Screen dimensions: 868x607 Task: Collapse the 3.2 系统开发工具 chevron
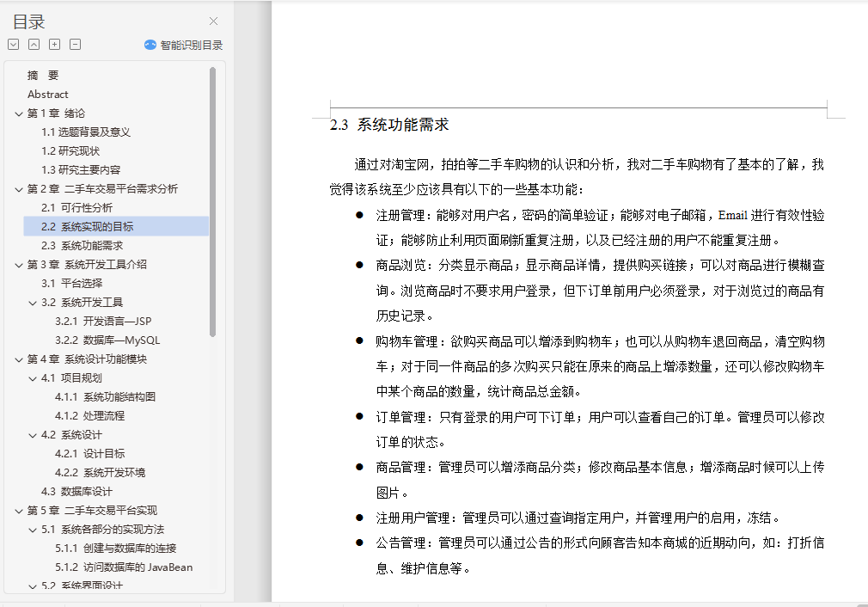pos(33,303)
